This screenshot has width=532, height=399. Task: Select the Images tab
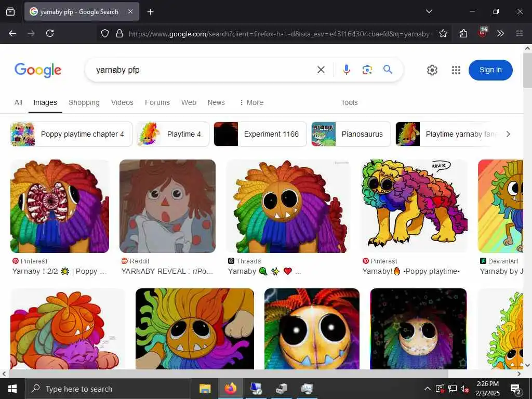[45, 102]
